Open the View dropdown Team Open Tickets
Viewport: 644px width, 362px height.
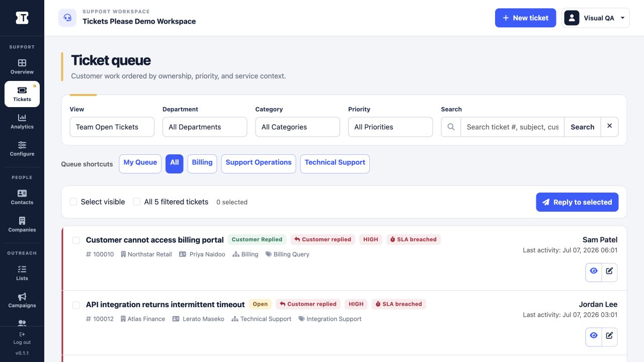tap(112, 127)
